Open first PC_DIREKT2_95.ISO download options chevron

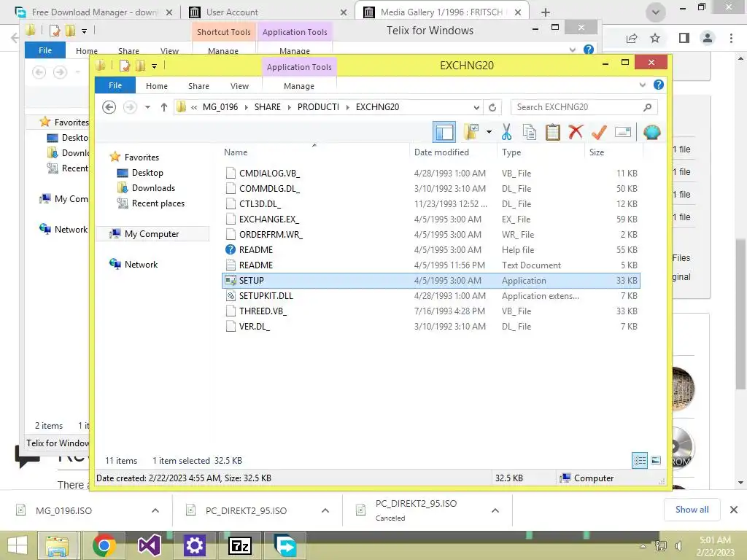click(325, 510)
